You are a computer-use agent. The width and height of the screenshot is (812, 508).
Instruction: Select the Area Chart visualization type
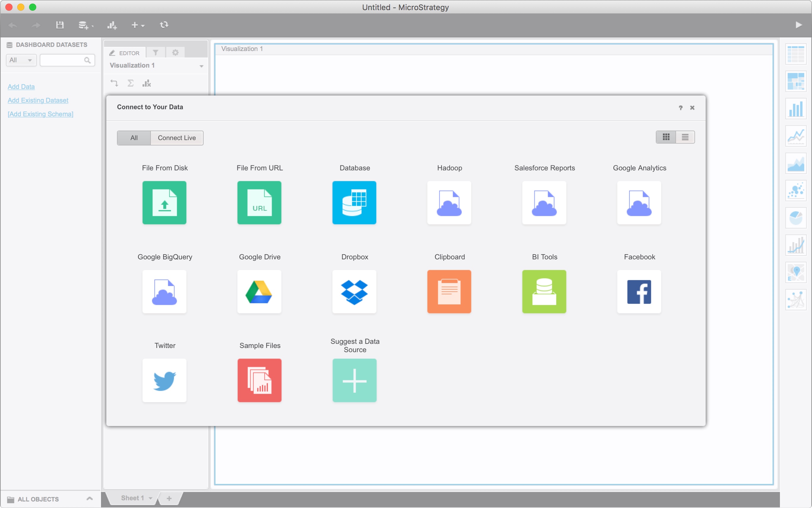795,163
